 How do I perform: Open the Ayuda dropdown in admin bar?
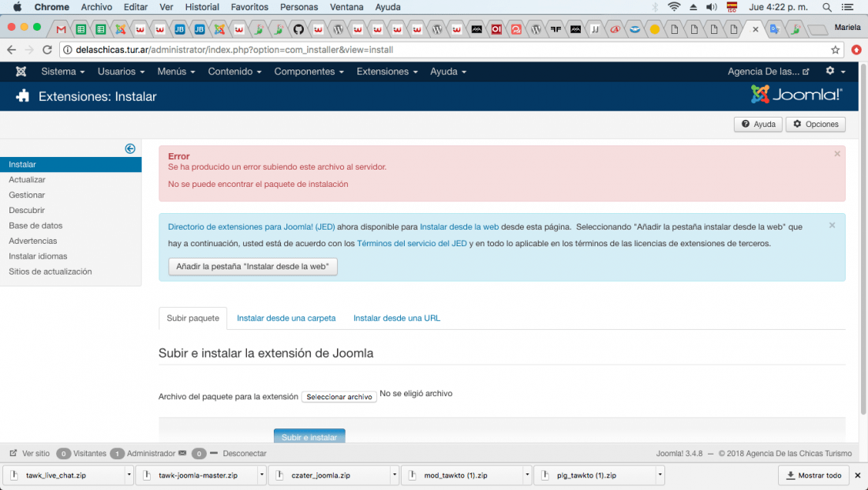click(x=448, y=72)
